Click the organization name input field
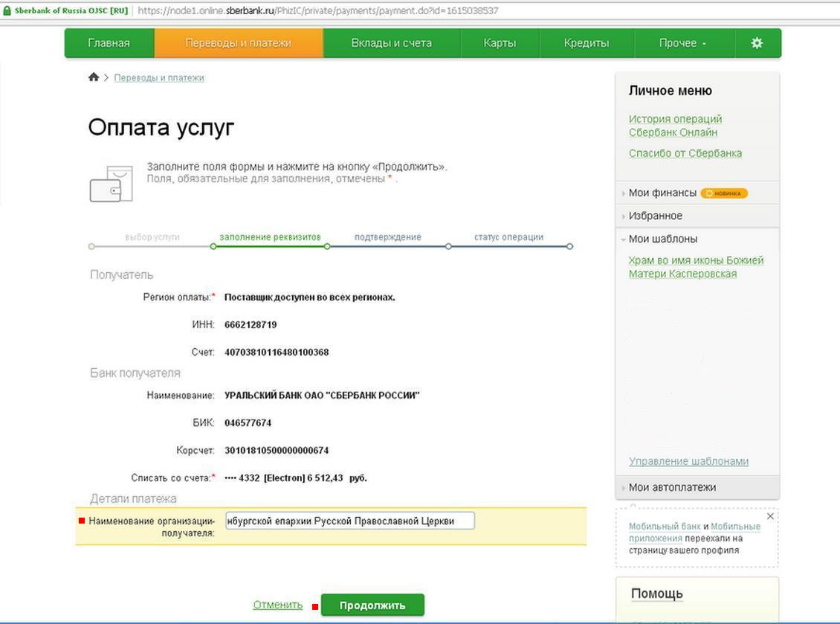 tap(350, 521)
